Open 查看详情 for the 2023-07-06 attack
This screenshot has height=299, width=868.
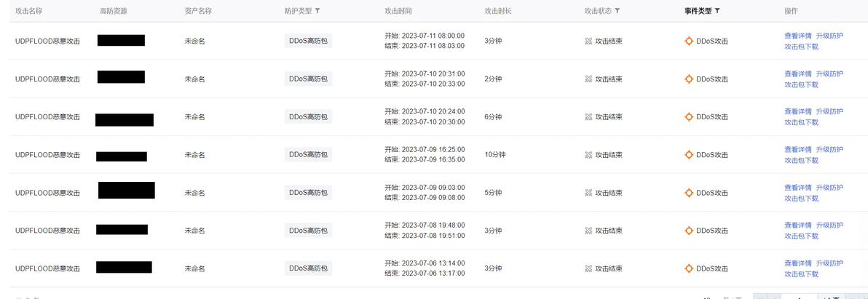coord(797,263)
